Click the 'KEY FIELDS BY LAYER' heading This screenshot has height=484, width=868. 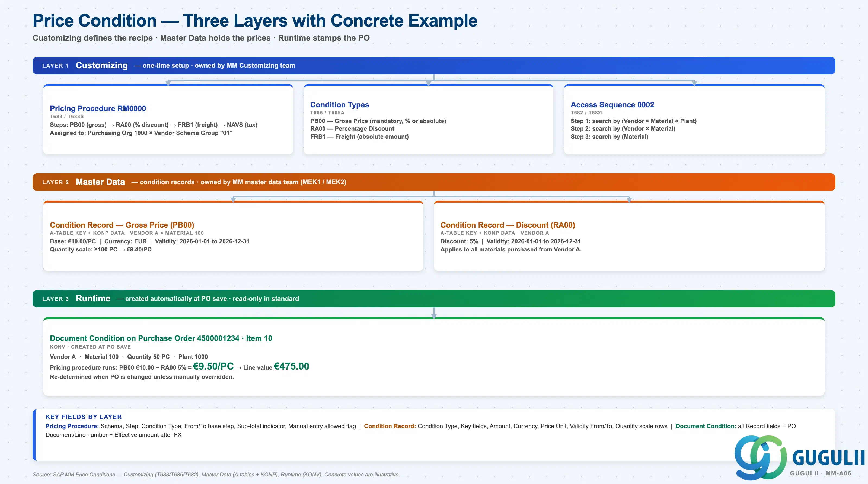(84, 417)
